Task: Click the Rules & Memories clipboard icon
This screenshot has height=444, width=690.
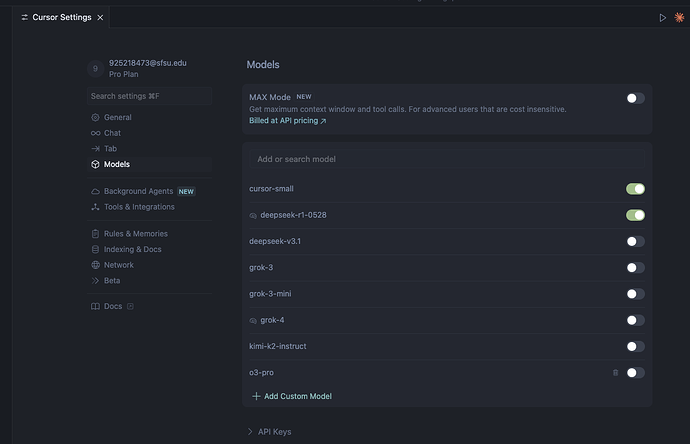Action: tap(95, 234)
